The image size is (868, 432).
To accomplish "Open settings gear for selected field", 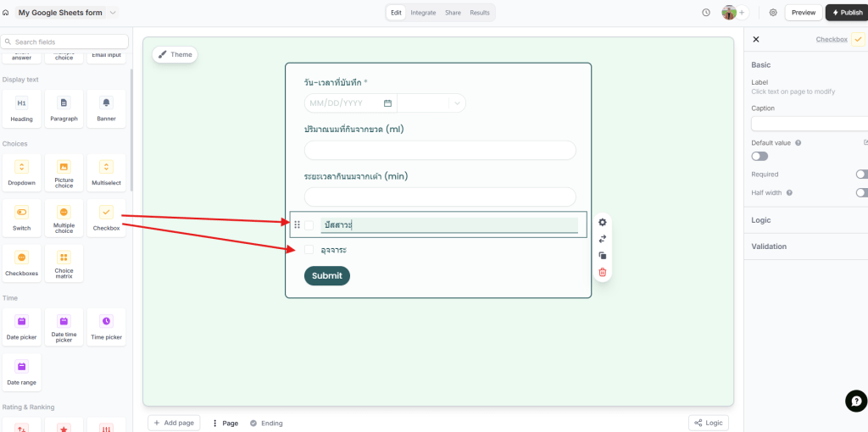I will pyautogui.click(x=603, y=222).
